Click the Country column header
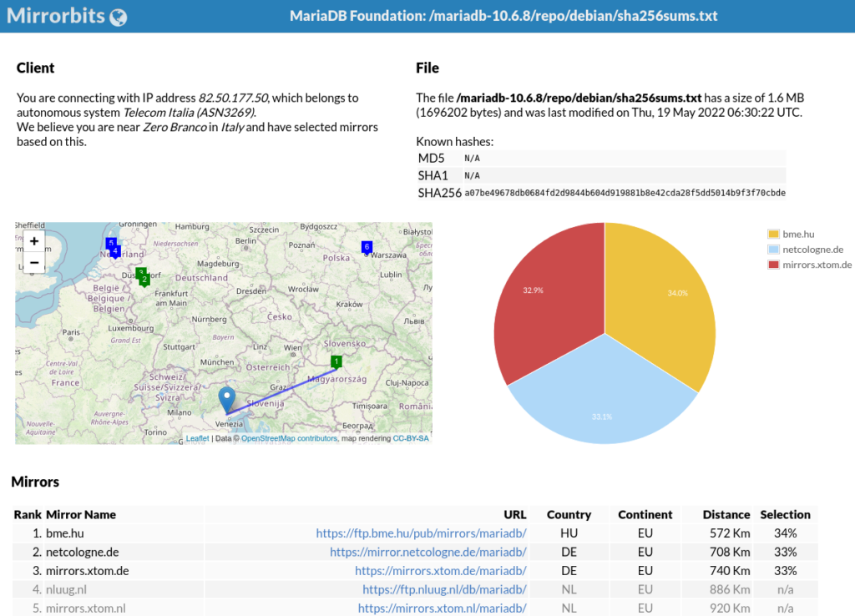Image resolution: width=855 pixels, height=616 pixels. pyautogui.click(x=569, y=515)
